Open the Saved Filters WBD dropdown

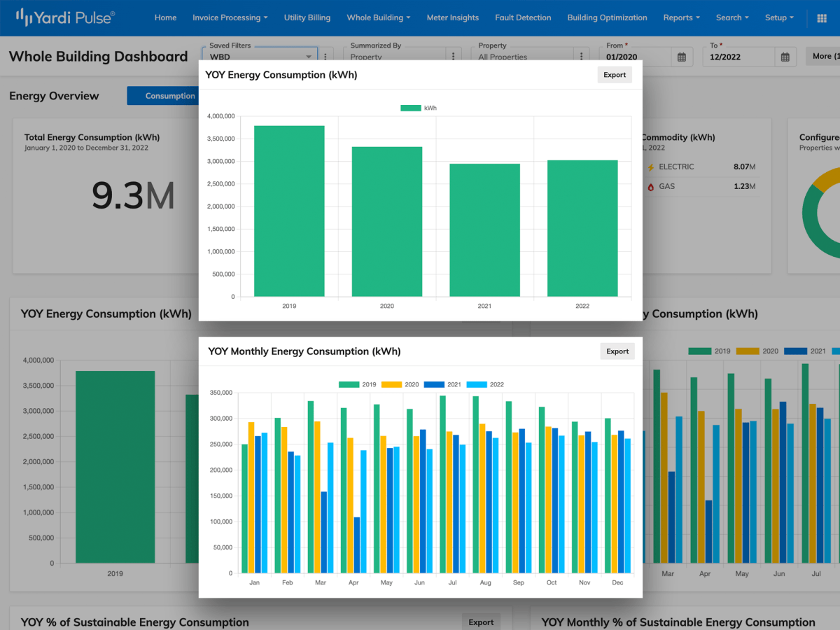[260, 57]
